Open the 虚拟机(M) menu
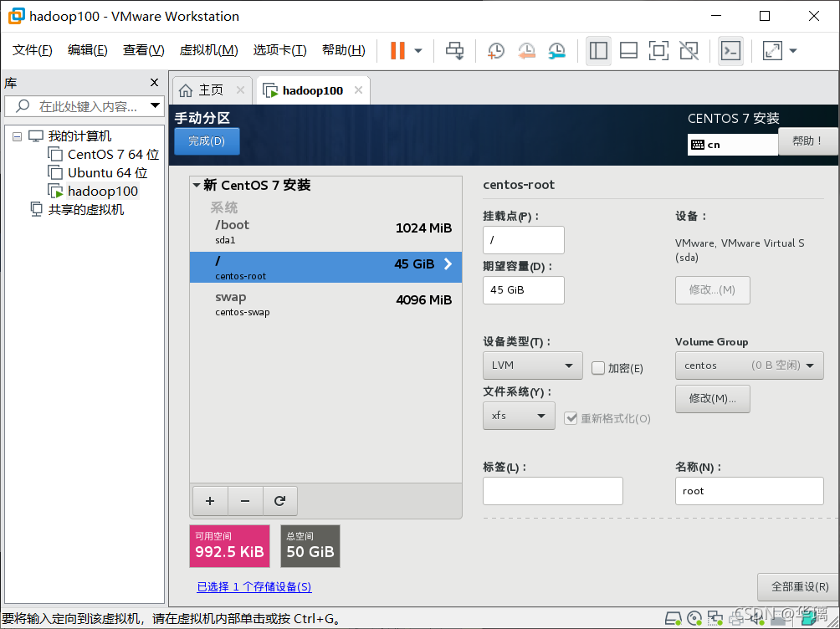 [208, 50]
